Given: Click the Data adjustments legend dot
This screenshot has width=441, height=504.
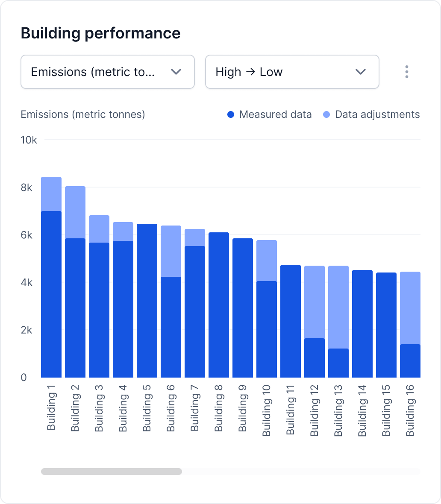Looking at the screenshot, I should click(x=327, y=114).
